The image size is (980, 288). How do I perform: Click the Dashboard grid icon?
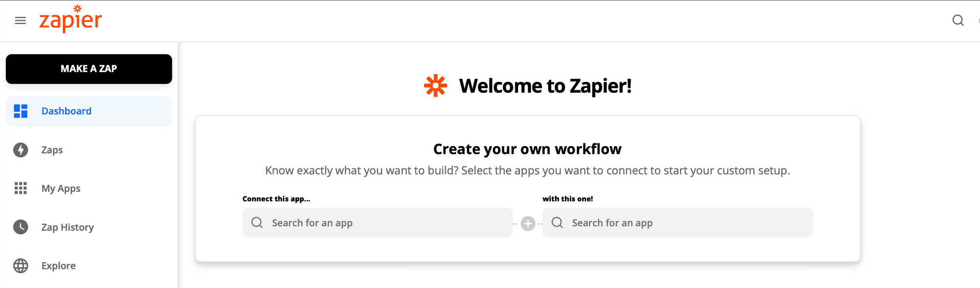click(x=21, y=111)
